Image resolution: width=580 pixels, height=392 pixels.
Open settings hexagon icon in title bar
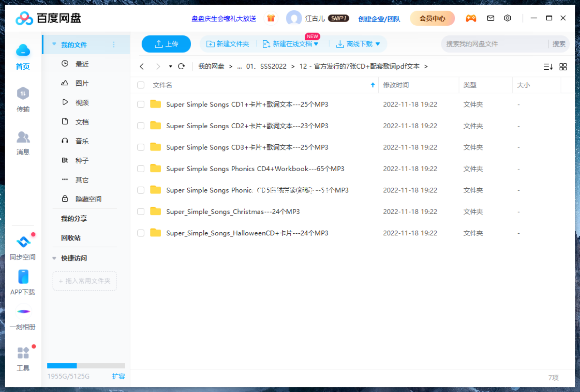point(507,18)
